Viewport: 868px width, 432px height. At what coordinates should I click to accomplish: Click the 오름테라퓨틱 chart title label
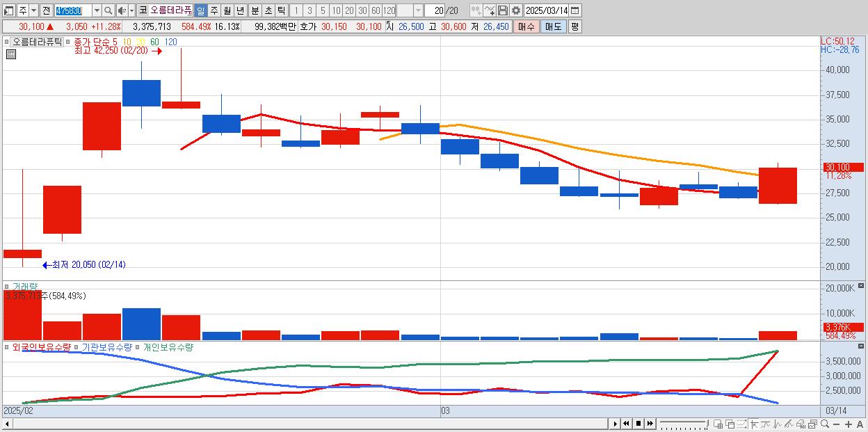(x=37, y=42)
